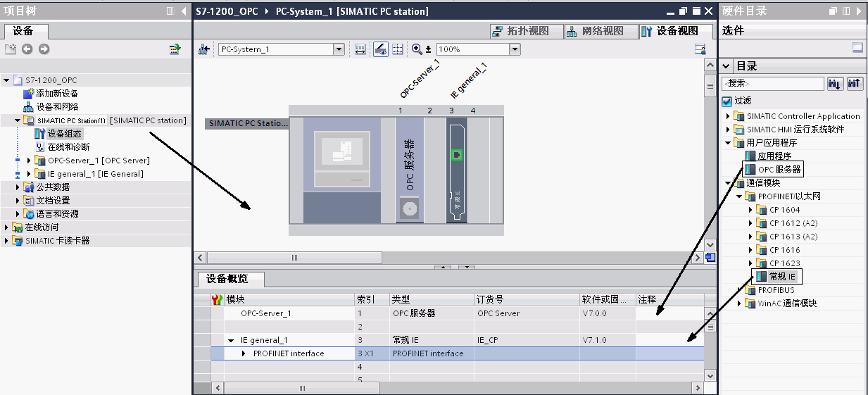This screenshot has width=868, height=395.
Task: Toggle the highlighted view-mode toolbar icon
Action: tap(380, 49)
